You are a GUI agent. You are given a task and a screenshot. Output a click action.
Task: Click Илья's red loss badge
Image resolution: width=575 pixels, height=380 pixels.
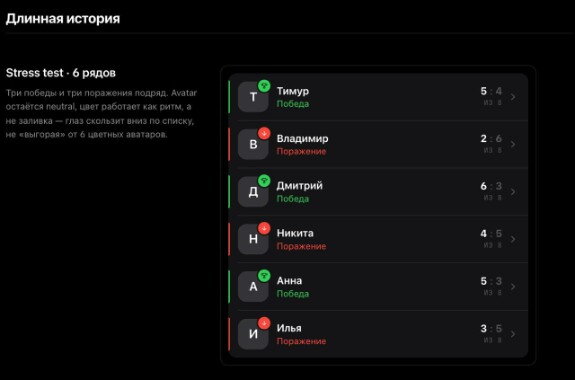pos(264,323)
